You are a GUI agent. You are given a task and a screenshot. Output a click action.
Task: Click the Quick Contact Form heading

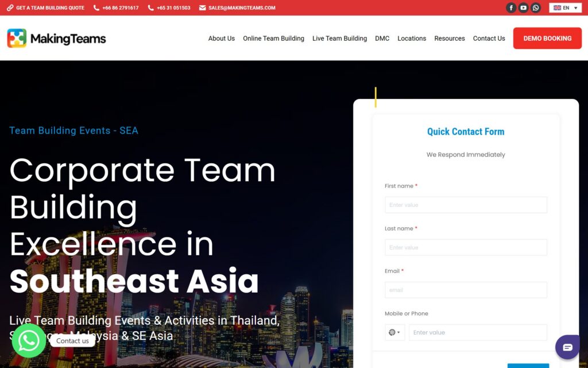coord(466,132)
